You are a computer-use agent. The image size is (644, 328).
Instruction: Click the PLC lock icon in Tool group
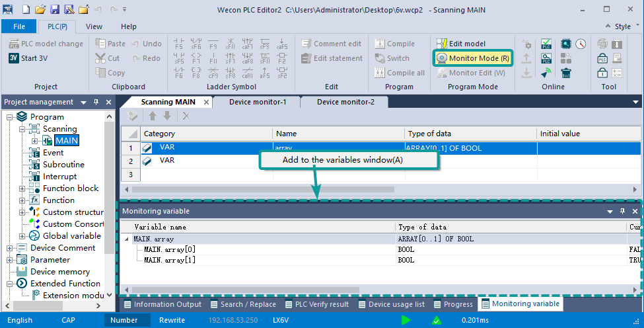602,58
